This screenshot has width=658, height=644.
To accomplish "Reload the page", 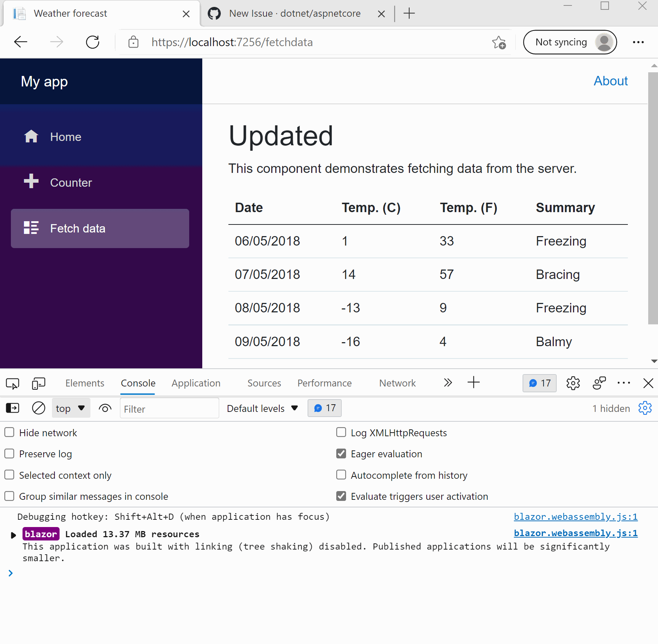I will 93,42.
